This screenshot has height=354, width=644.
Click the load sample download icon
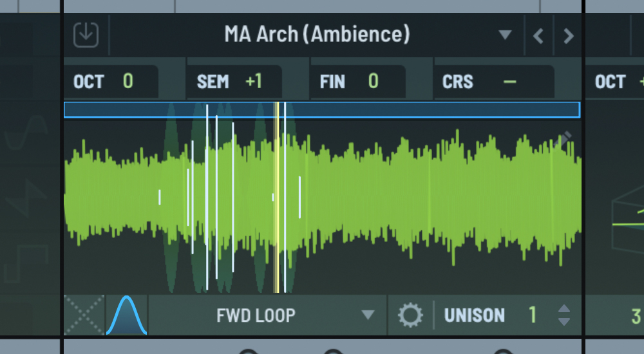coord(86,35)
